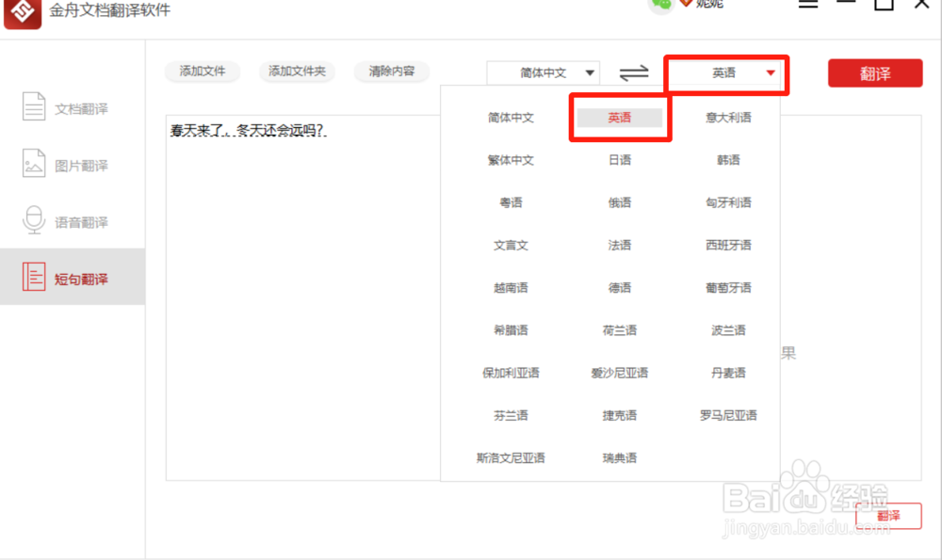Open the 文档翻译 sidebar tab

click(x=73, y=108)
